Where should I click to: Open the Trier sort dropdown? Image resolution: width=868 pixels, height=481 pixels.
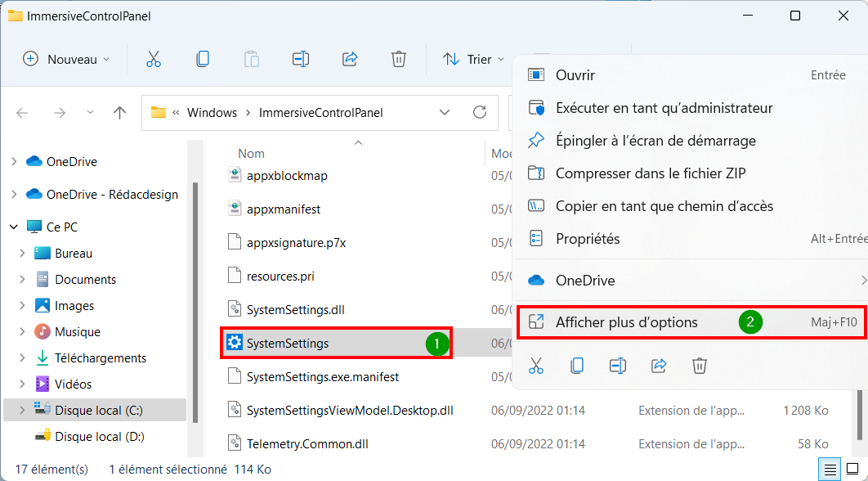pos(474,59)
